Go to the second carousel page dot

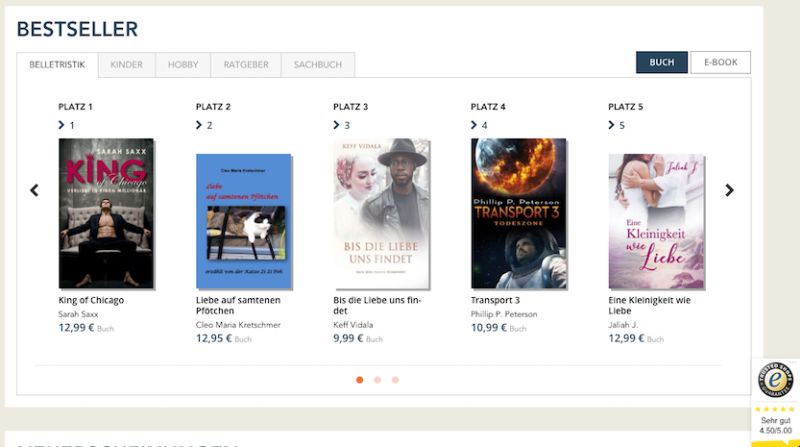pos(378,380)
